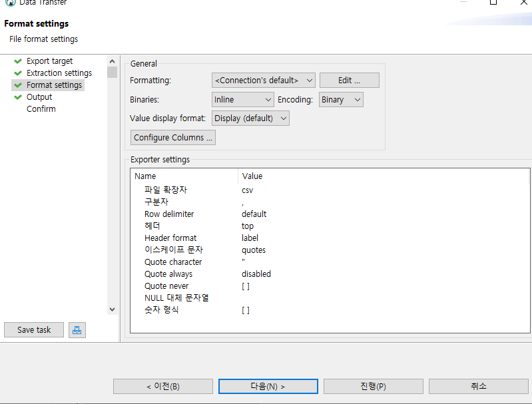Click the 진행(P) proceed button
Viewport: 532px width, 404px height.
point(374,386)
